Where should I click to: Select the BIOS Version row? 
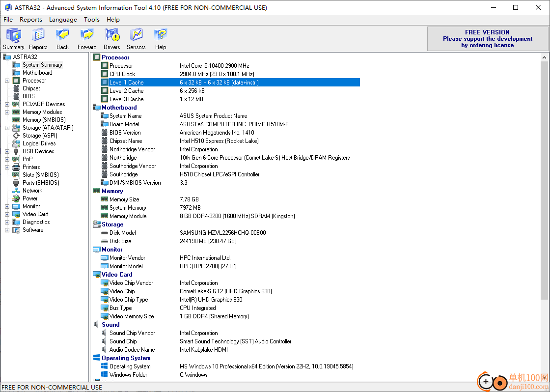[230, 133]
